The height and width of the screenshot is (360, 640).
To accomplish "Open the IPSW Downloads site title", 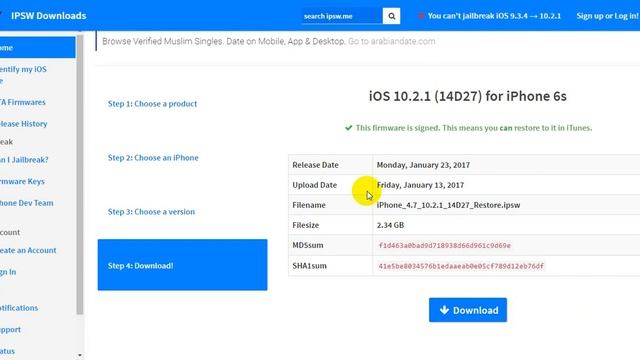I will [49, 16].
